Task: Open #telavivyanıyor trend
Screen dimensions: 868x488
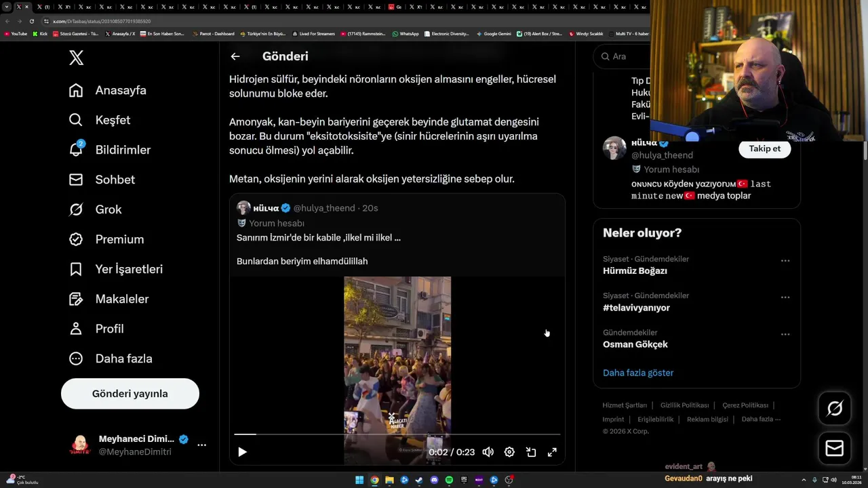Action: tap(636, 308)
